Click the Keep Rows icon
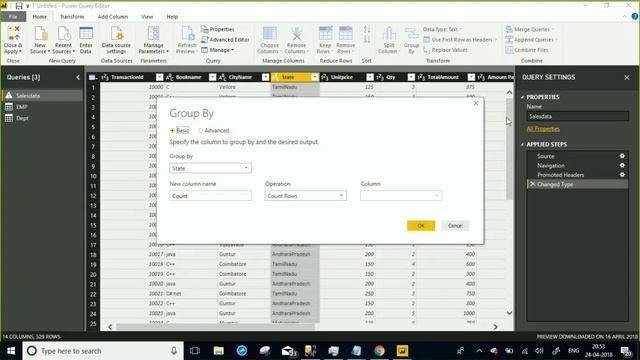Image resolution: width=640 pixels, height=360 pixels. coord(325,40)
